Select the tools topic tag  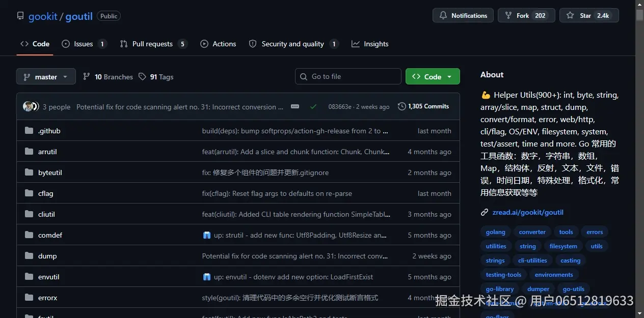point(566,232)
